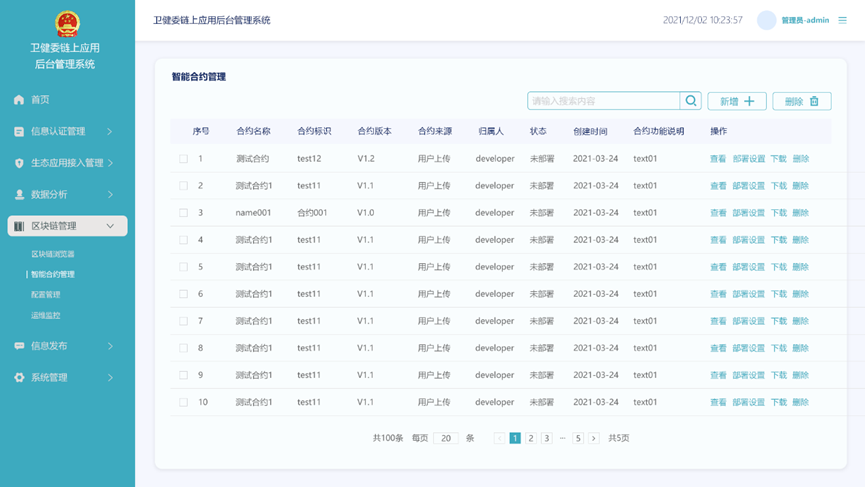Open the hamburger menu at top right
This screenshot has width=865, height=487.
pyautogui.click(x=842, y=20)
